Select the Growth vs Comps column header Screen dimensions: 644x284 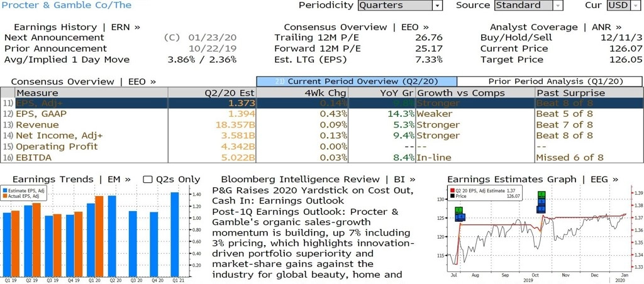tap(475, 93)
